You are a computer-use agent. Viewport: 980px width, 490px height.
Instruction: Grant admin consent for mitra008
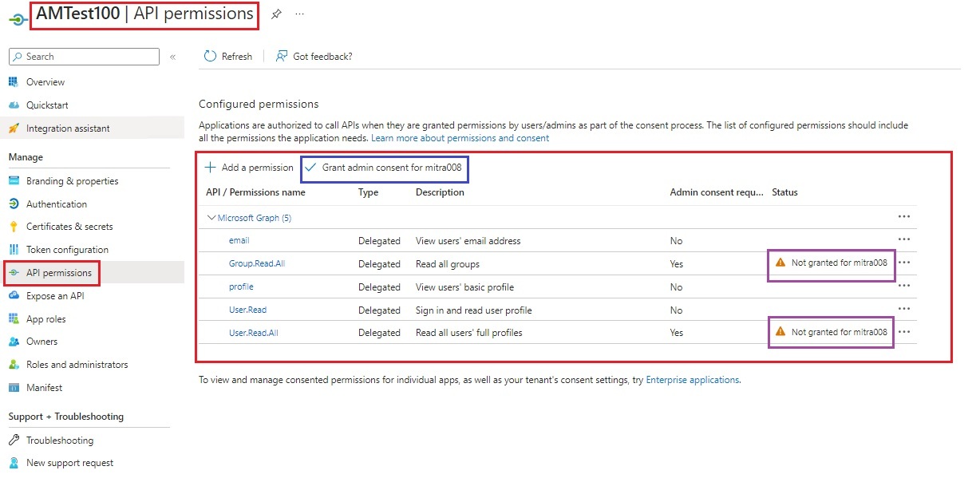click(x=385, y=168)
